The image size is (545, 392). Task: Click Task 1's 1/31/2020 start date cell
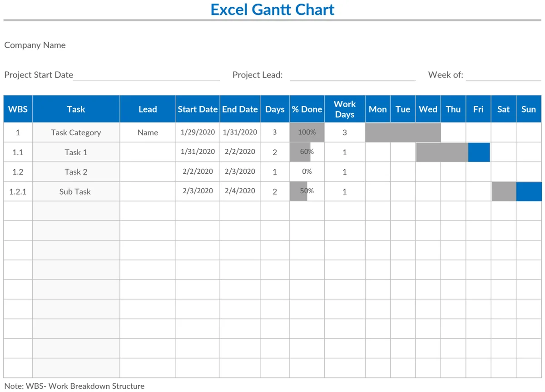tap(198, 152)
